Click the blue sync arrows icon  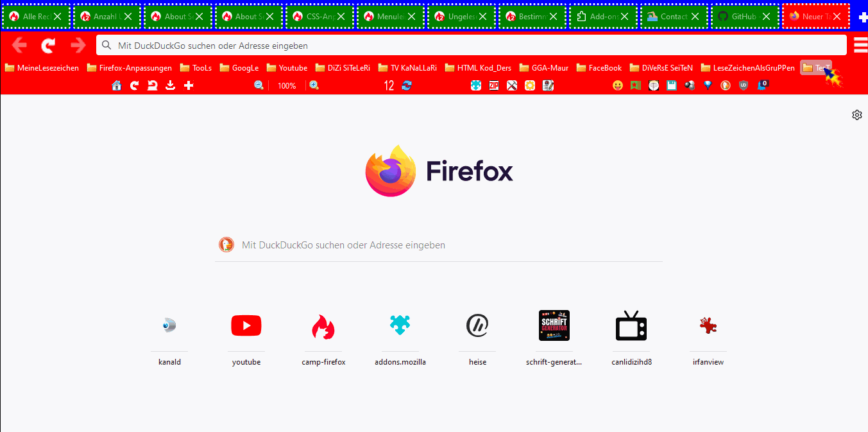pos(407,85)
